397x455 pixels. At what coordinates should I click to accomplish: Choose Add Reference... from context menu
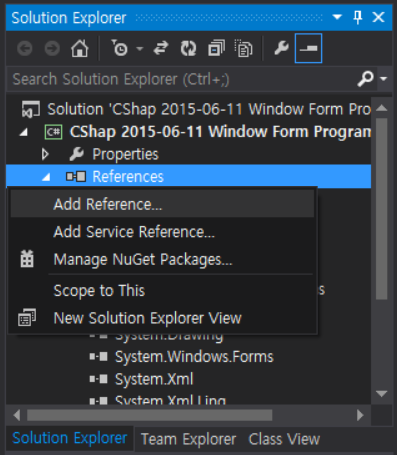(x=162, y=204)
